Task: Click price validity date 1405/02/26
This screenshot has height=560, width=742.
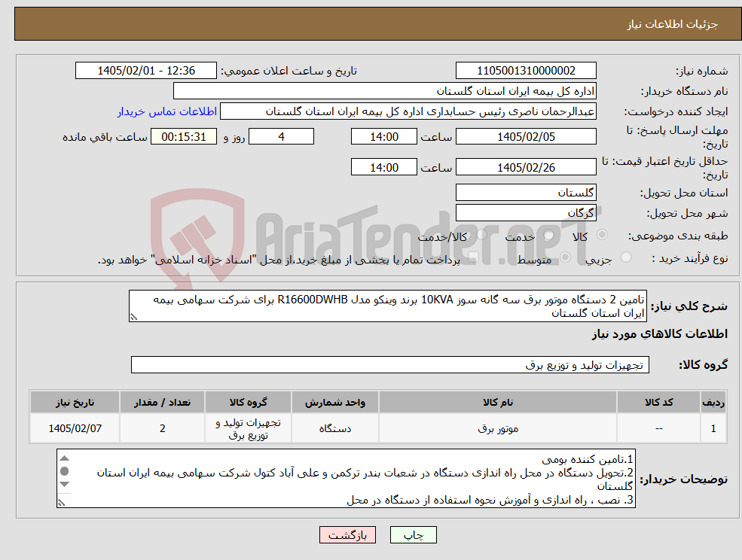Action: [526, 167]
